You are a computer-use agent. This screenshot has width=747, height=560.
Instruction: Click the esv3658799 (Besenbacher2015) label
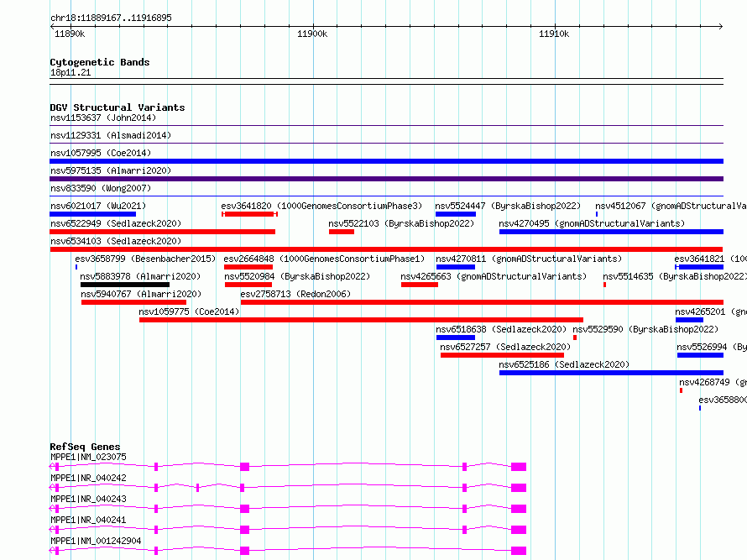[145, 259]
